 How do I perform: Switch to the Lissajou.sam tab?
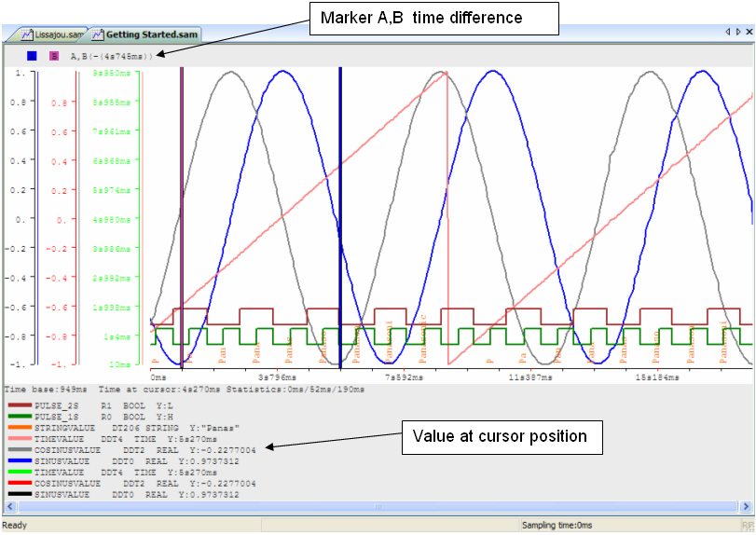[58, 35]
